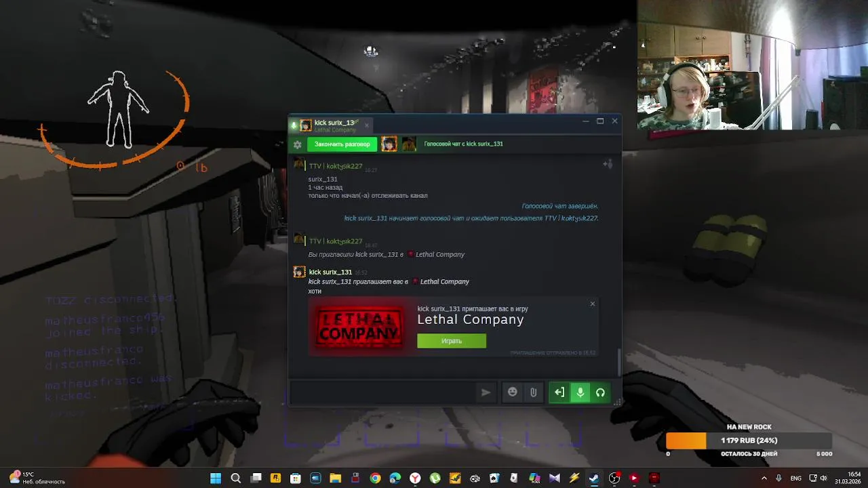This screenshot has height=488, width=868.
Task: Mute the microphone in voice chat
Action: [x=580, y=392]
